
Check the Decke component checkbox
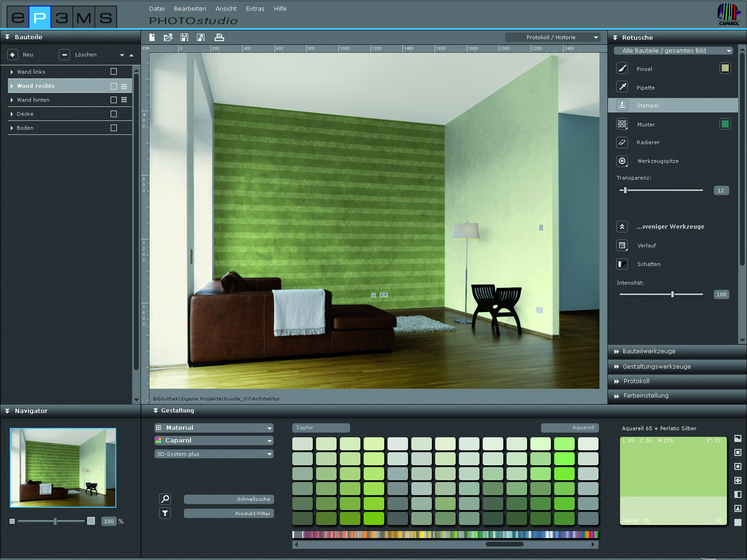tap(113, 114)
